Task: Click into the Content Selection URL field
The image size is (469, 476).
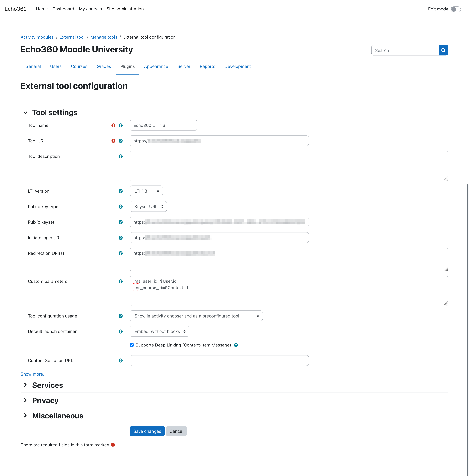Action: click(219, 361)
